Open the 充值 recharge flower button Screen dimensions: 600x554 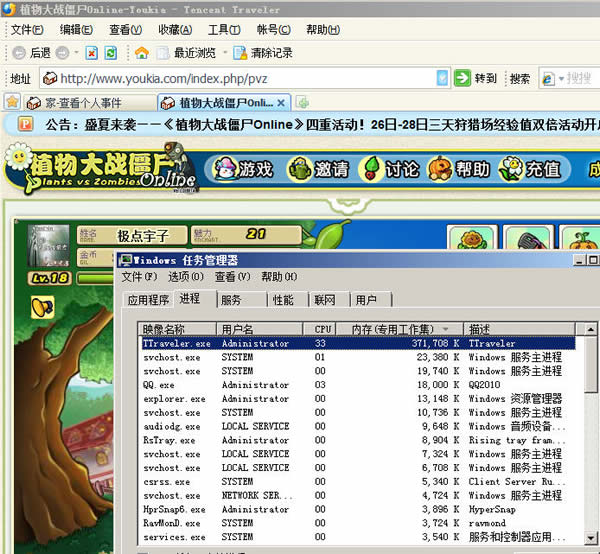(x=530, y=169)
